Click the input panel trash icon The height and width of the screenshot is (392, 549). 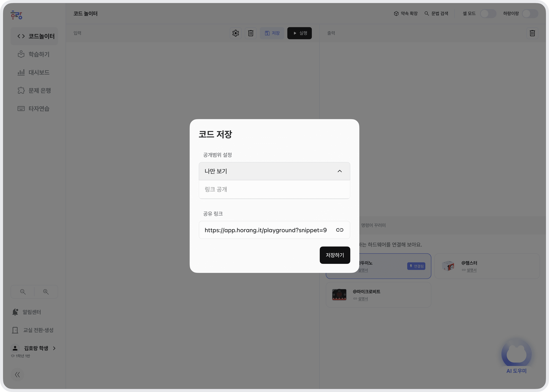click(x=251, y=33)
